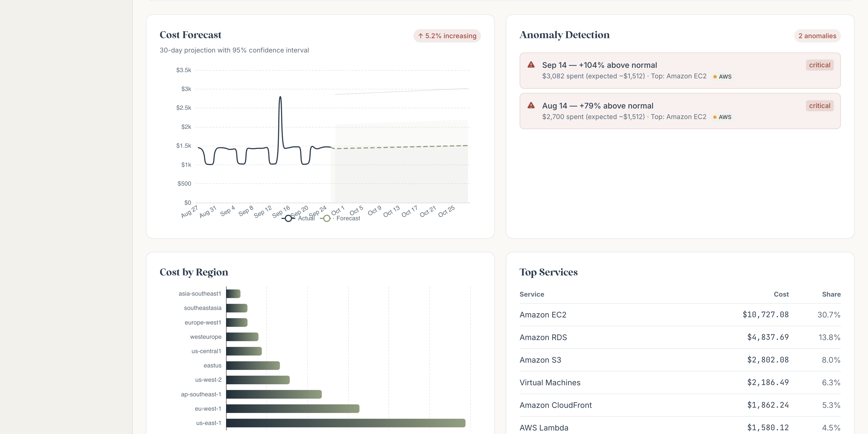Click the Service column header

pos(532,294)
